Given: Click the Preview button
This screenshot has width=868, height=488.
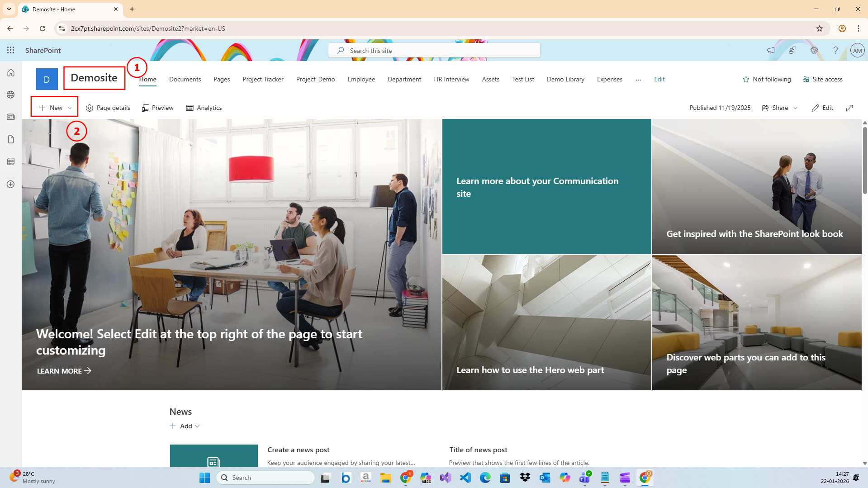Looking at the screenshot, I should pyautogui.click(x=158, y=108).
